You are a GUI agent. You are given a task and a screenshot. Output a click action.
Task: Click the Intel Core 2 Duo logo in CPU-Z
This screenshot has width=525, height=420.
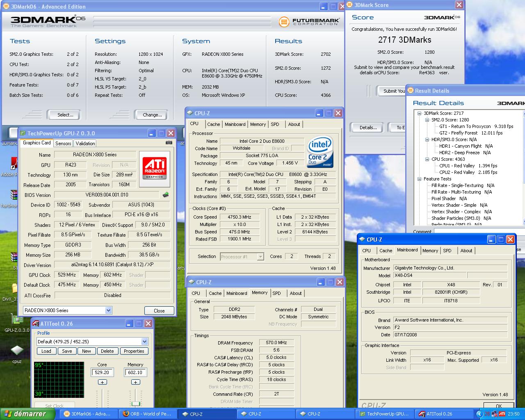(x=320, y=153)
